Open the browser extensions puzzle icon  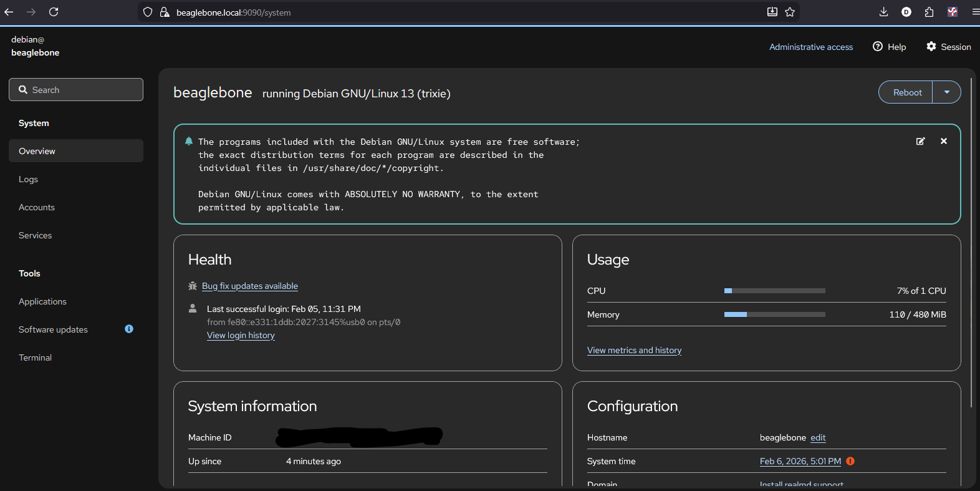(x=929, y=12)
